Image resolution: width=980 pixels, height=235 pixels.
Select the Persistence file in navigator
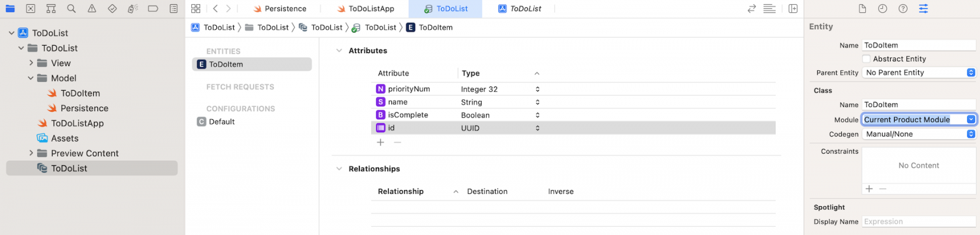[x=84, y=108]
